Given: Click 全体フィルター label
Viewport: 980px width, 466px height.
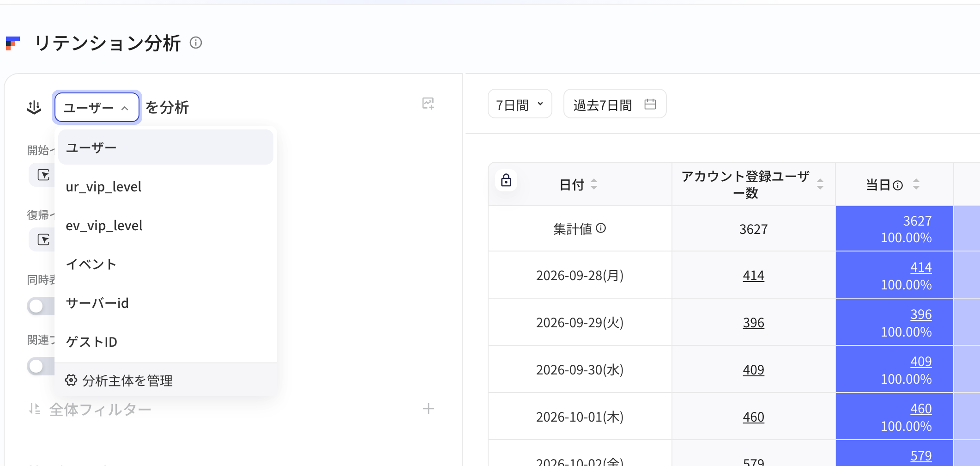Looking at the screenshot, I should point(100,409).
